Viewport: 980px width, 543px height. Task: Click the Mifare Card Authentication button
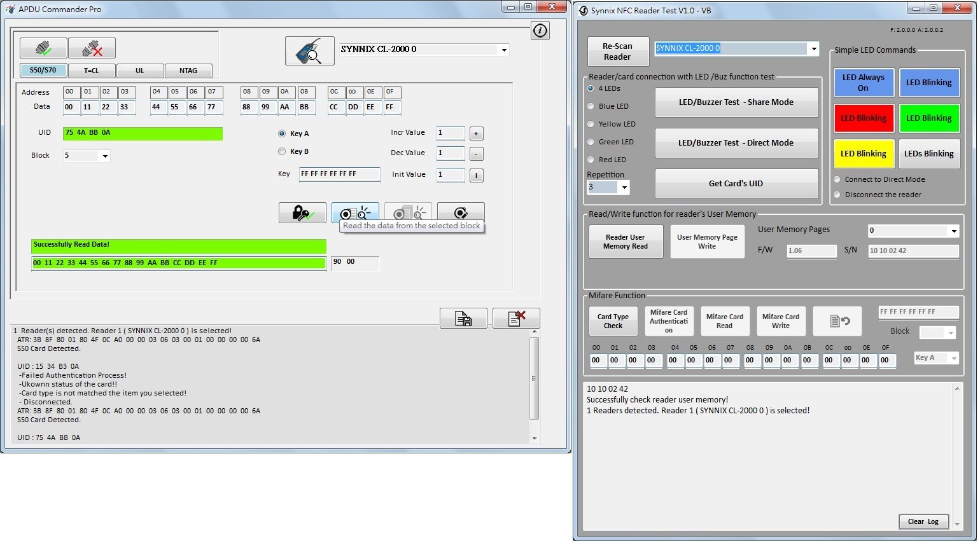point(669,321)
